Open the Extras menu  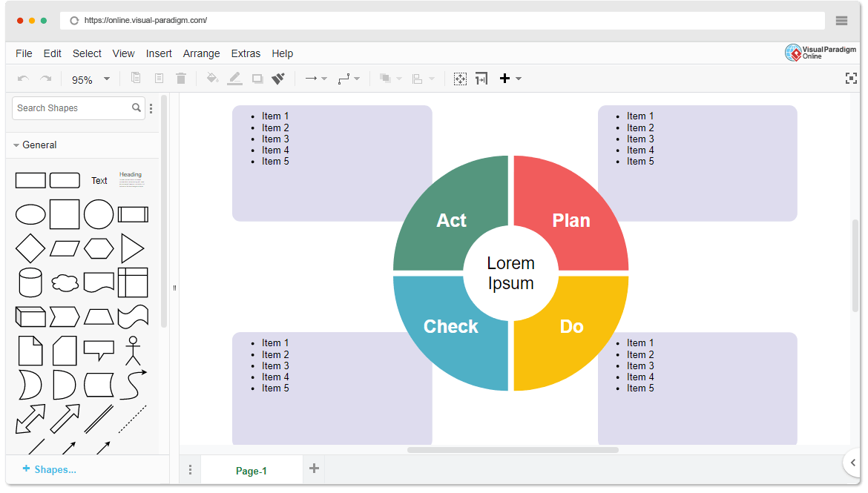[x=246, y=53]
